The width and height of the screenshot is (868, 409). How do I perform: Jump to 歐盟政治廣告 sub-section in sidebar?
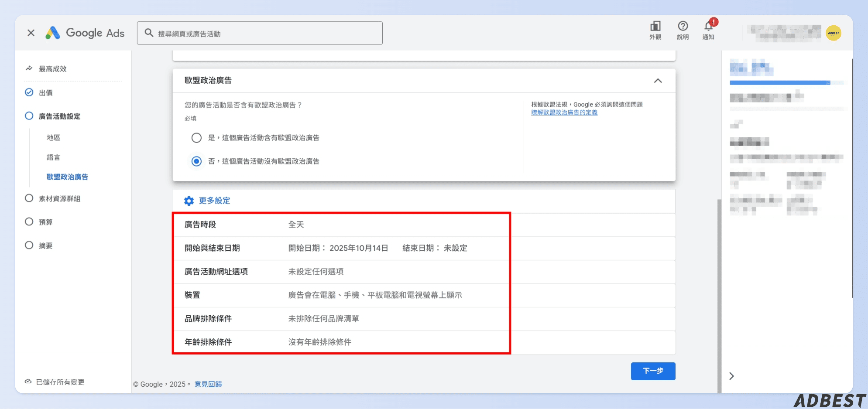point(67,177)
